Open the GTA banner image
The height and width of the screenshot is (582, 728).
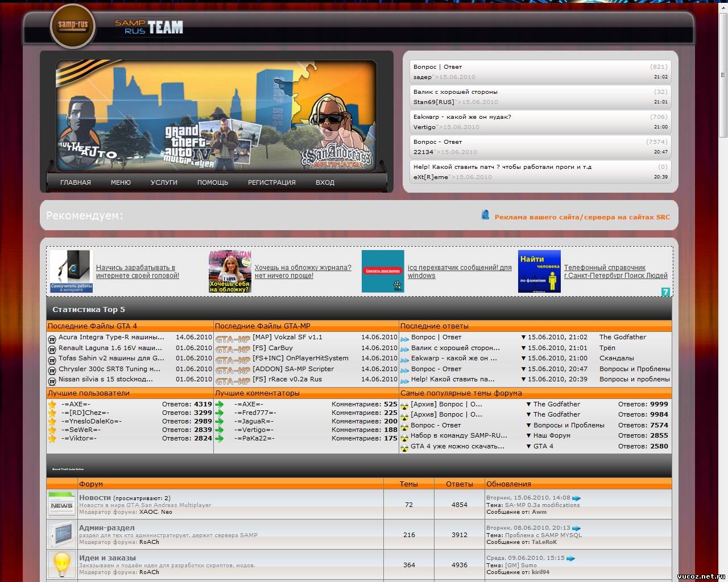(x=216, y=115)
